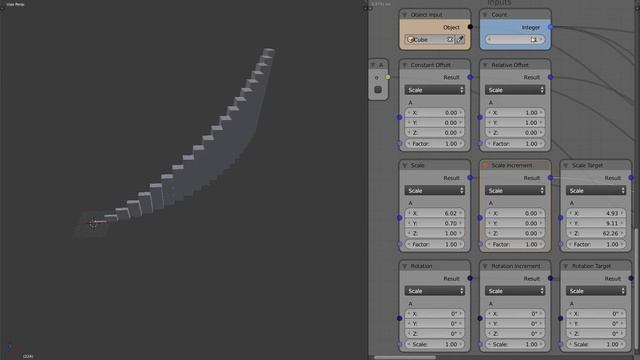Screen dimensions: 640x360
Task: Toggle the square checkbox in node A
Action: [378, 89]
